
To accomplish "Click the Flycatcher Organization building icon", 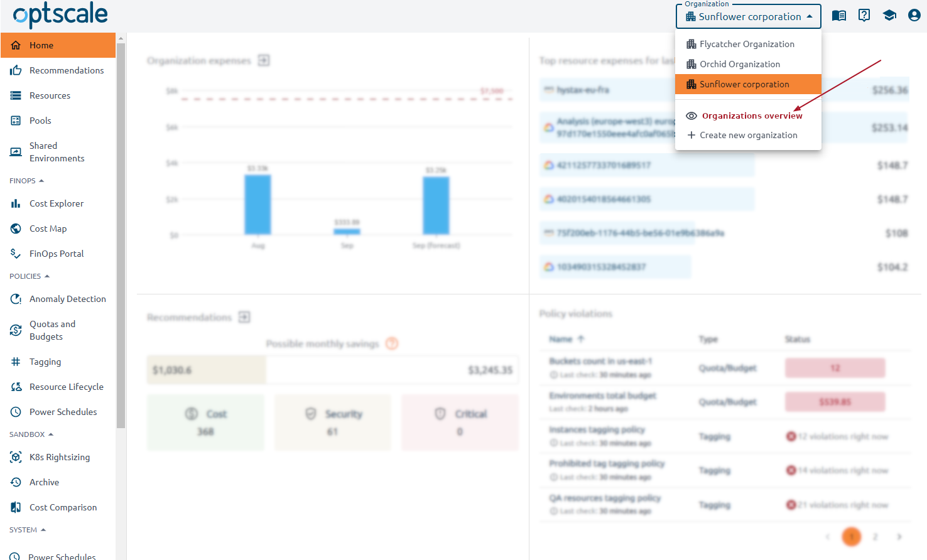I will (x=691, y=44).
